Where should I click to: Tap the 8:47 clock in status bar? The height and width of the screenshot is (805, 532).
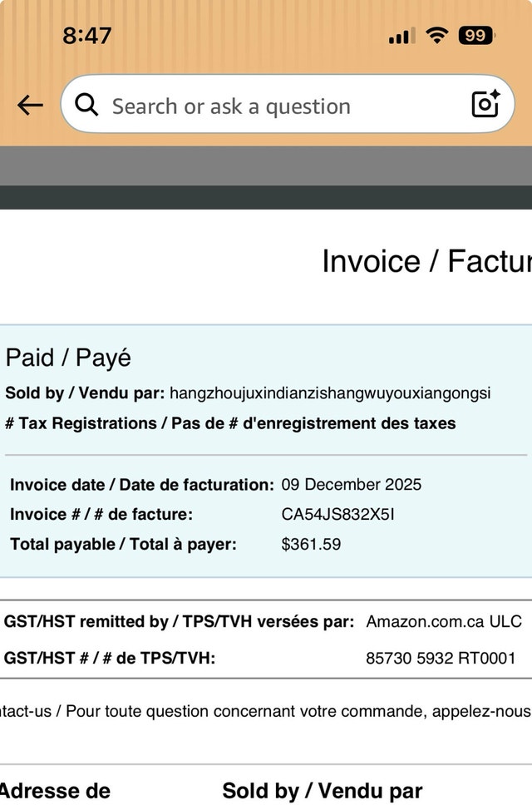pos(86,36)
